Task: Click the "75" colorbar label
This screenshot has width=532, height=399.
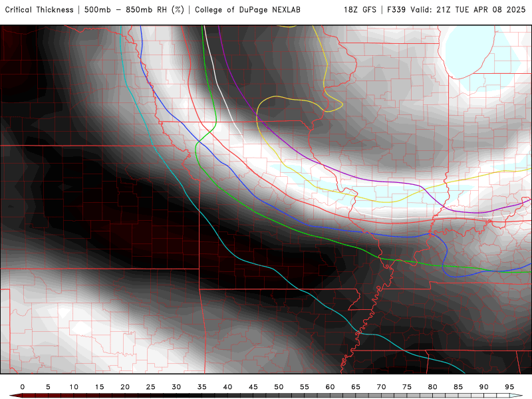Action: pos(407,387)
